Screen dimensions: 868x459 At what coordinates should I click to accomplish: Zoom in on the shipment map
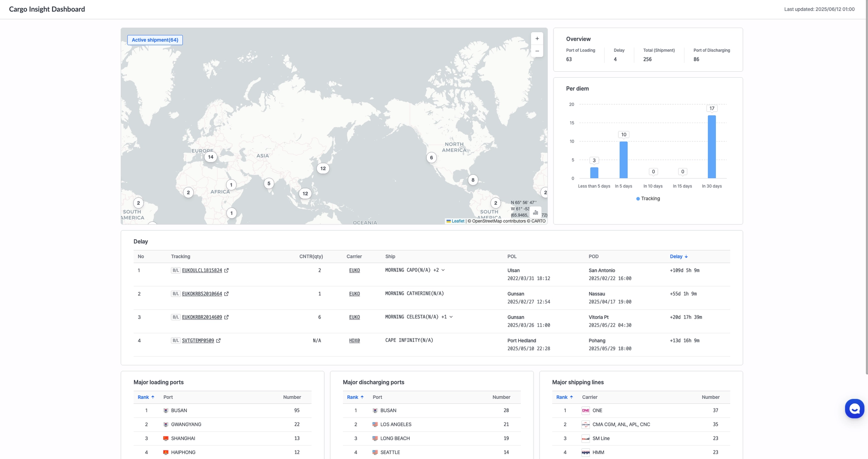[537, 39]
